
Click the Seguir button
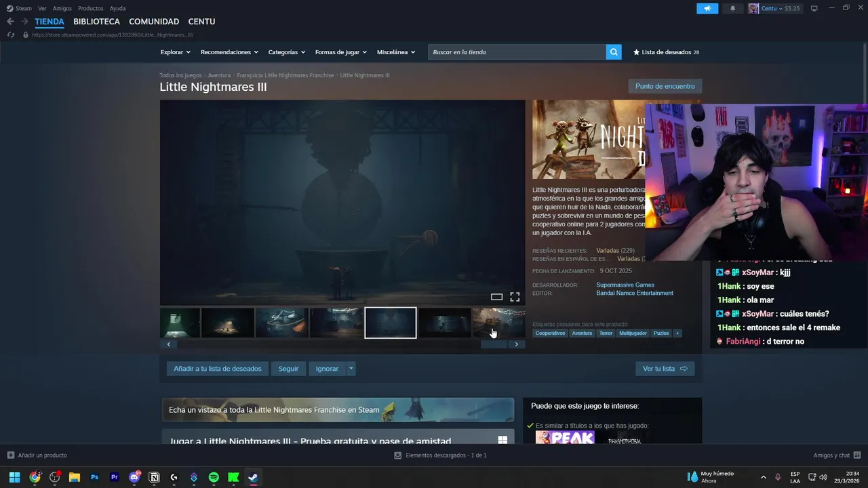point(288,369)
